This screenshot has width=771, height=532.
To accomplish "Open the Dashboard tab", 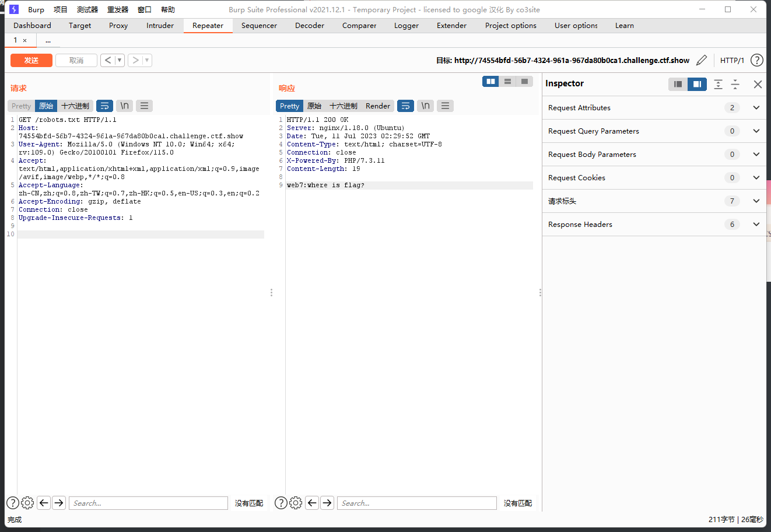I will point(32,25).
